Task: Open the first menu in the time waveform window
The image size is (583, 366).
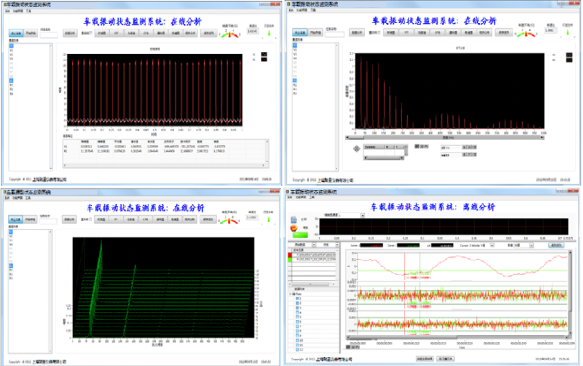Action: point(7,11)
